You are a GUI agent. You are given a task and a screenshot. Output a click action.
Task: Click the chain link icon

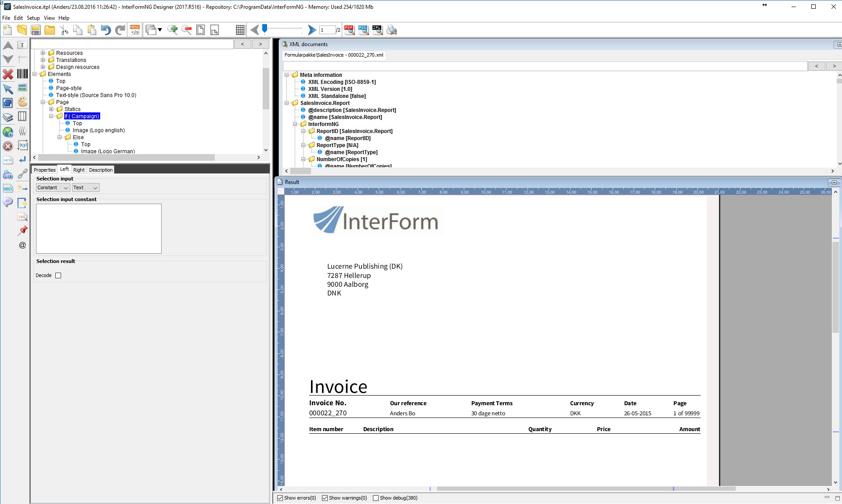pos(22,174)
